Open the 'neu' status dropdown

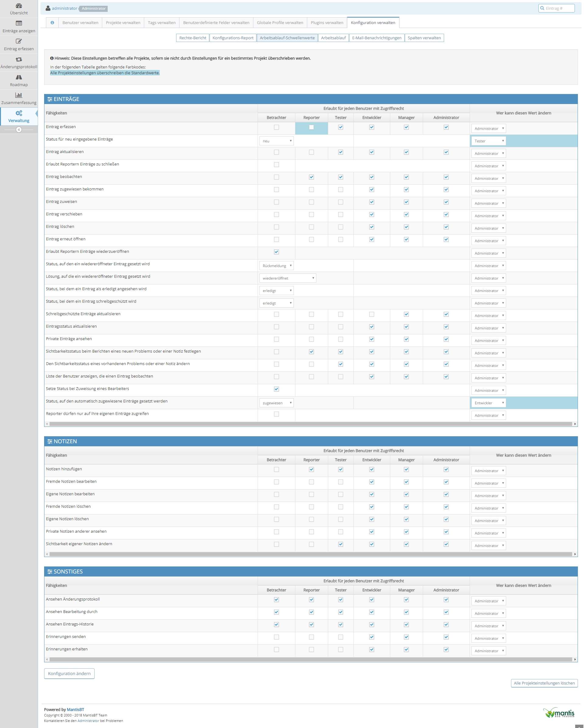[276, 141]
